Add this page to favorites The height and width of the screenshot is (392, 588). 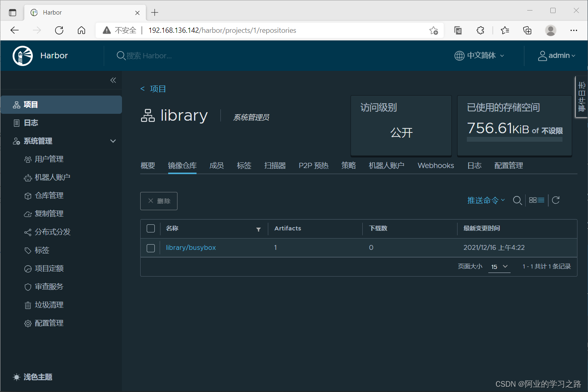434,30
